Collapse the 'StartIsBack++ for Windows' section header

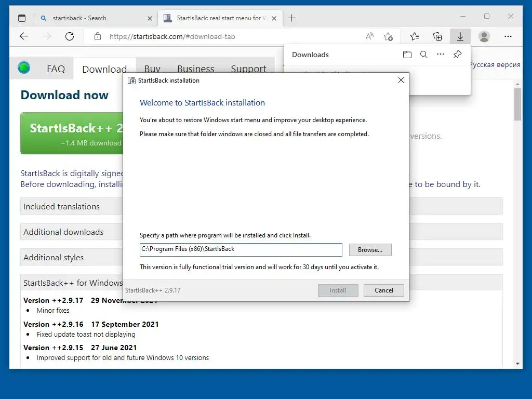72,283
